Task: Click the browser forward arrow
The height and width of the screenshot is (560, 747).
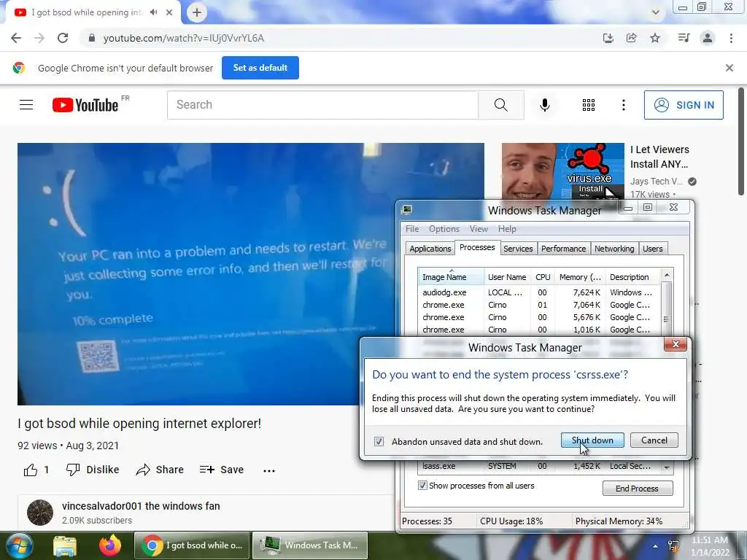Action: (x=39, y=38)
